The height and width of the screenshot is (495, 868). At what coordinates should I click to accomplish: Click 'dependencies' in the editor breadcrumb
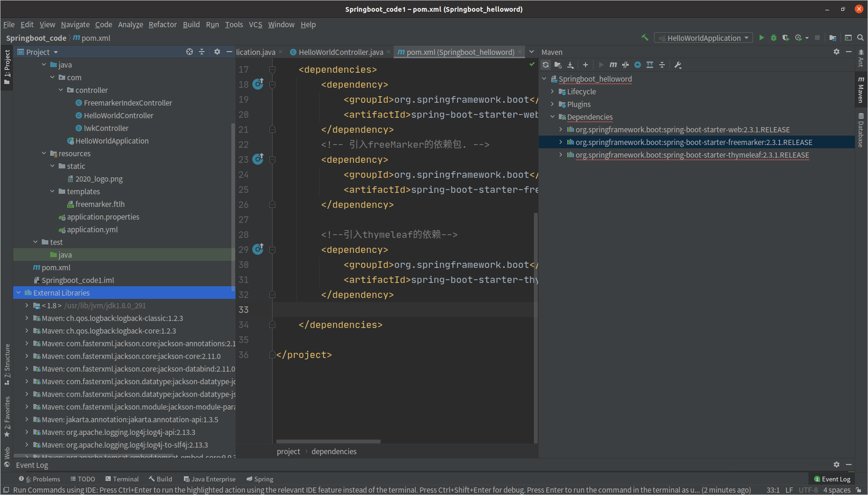(x=334, y=451)
